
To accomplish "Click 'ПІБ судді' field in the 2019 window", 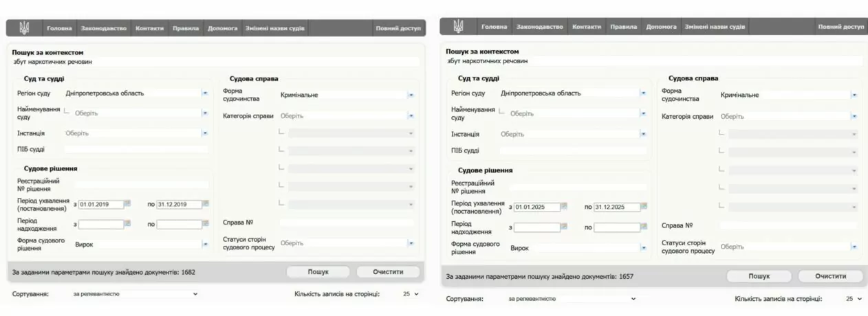I will pos(135,149).
